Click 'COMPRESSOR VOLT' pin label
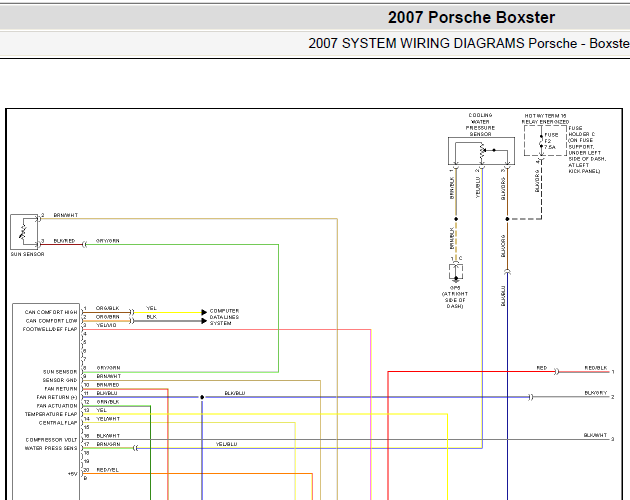Screen dimensions: 630x500 click(x=51, y=440)
